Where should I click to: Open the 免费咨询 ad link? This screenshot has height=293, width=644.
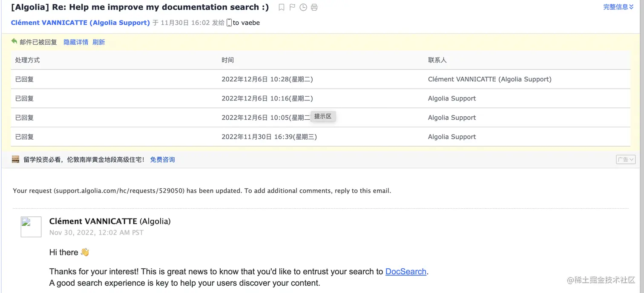pyautogui.click(x=162, y=160)
